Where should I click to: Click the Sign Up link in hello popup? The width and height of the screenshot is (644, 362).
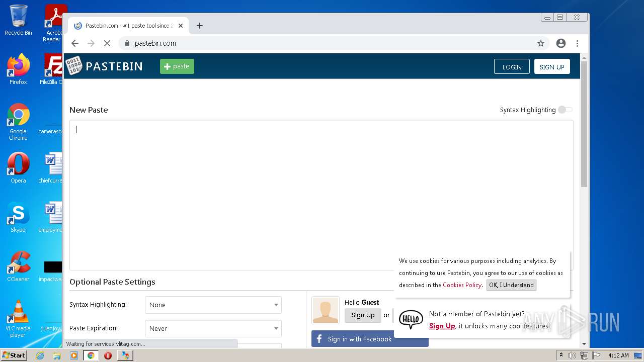[x=442, y=326]
